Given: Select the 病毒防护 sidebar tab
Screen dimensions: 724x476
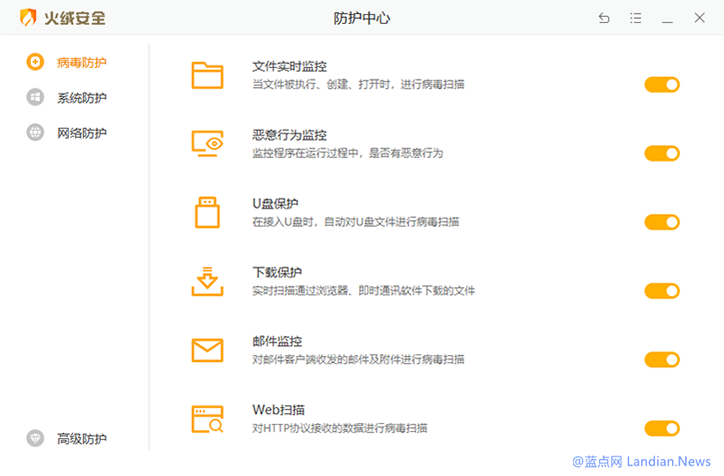Looking at the screenshot, I should tap(80, 62).
